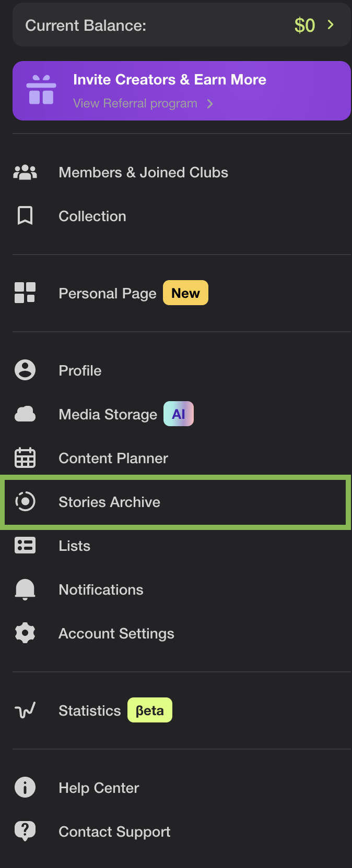352x868 pixels.
Task: Click the AI badge next to Media Storage
Action: 178,413
